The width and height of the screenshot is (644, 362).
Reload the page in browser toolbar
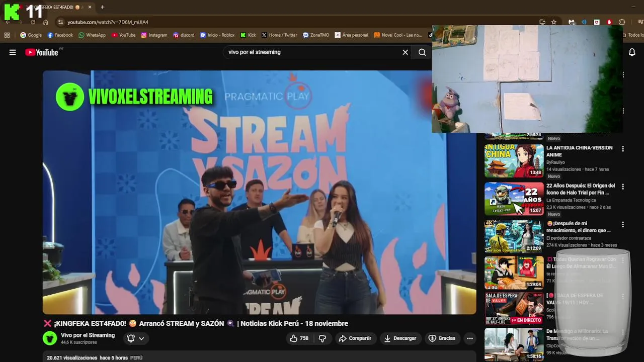click(x=33, y=22)
